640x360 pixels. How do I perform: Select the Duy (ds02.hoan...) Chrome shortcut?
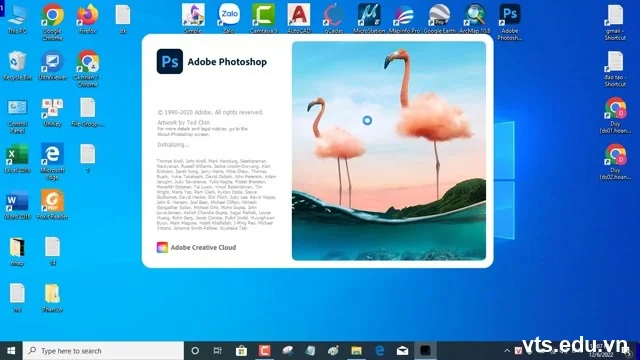click(615, 162)
